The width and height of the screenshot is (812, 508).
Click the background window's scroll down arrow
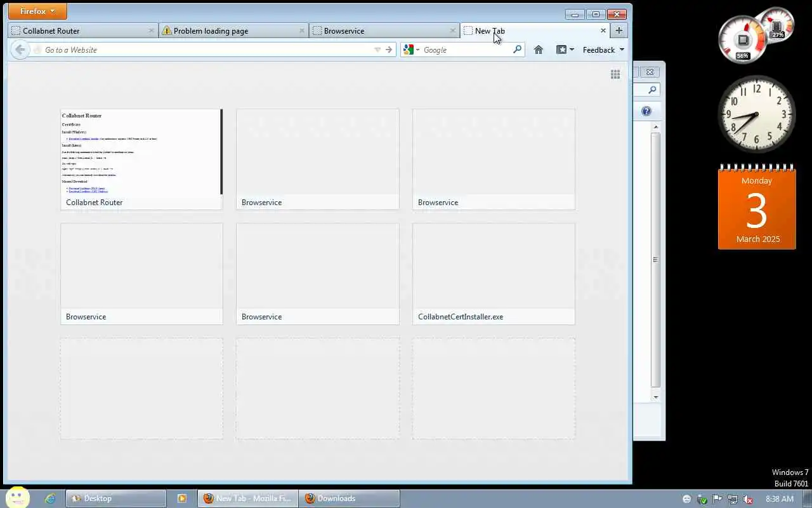coord(656,397)
